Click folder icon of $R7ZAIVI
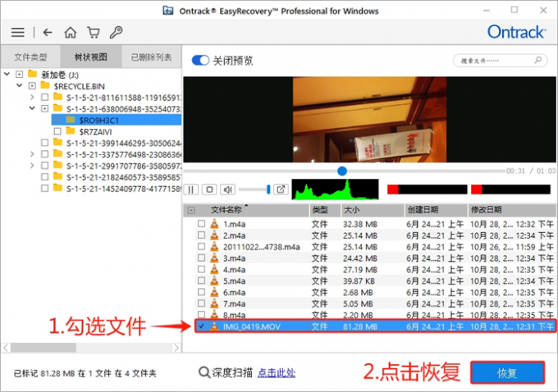558x392 pixels. click(x=71, y=131)
